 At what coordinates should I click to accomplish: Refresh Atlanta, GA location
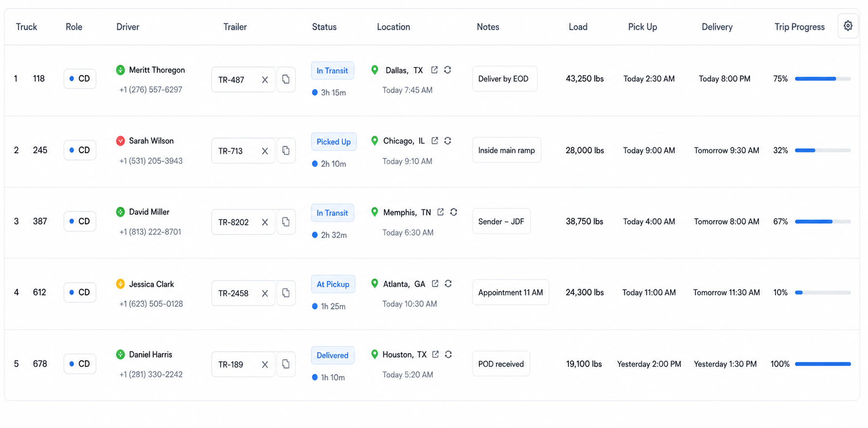click(448, 283)
